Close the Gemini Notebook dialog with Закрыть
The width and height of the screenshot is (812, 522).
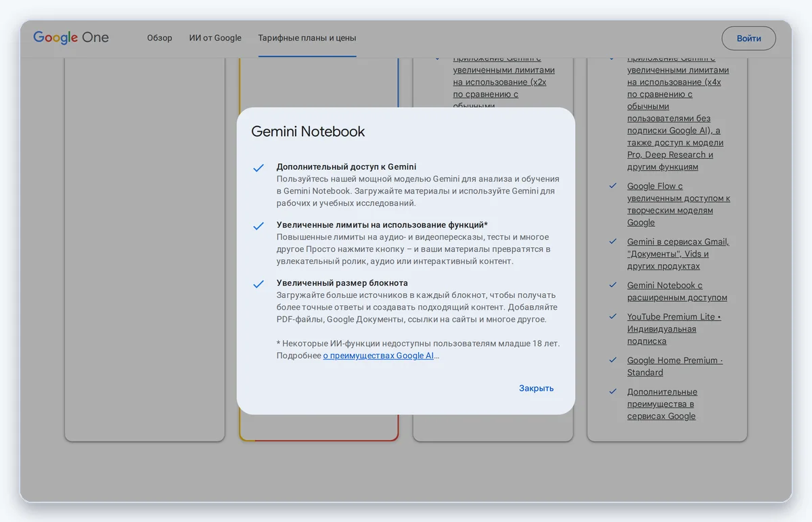click(x=537, y=388)
